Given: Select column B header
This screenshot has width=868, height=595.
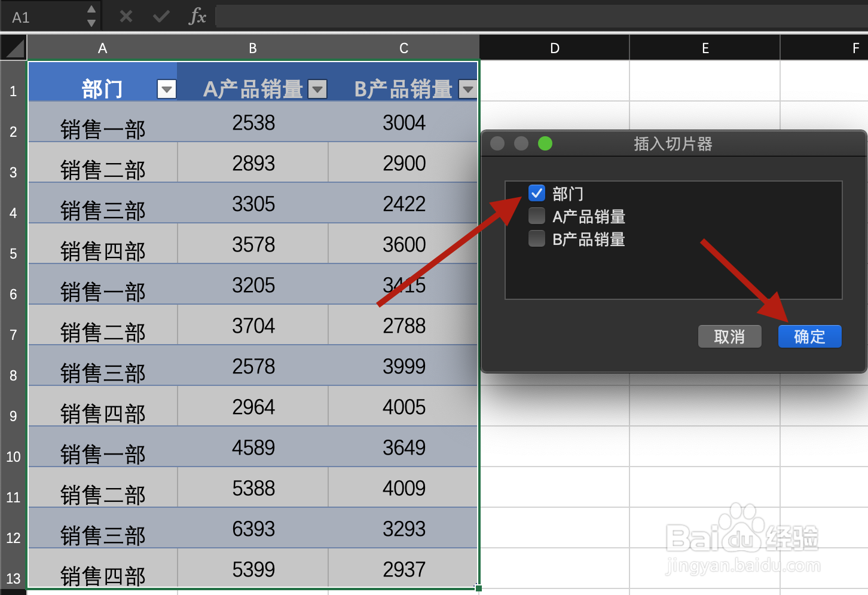Looking at the screenshot, I should [253, 48].
